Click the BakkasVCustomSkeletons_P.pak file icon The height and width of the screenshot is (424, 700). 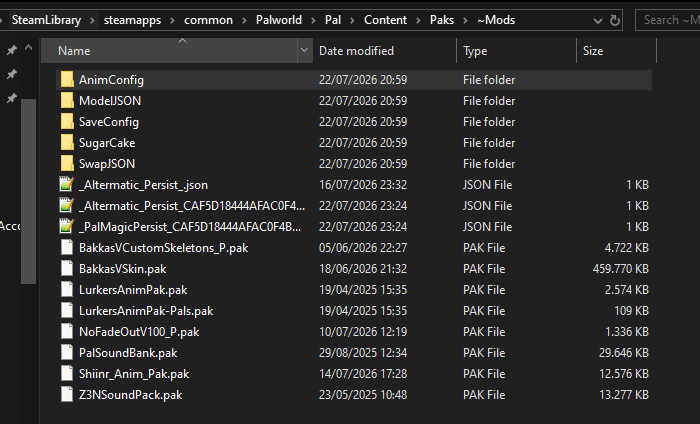coord(67,247)
